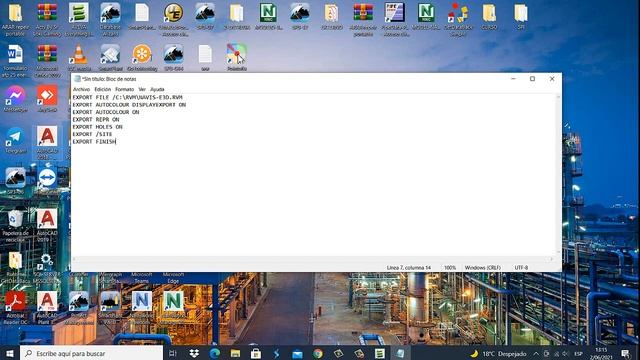The image size is (640, 360).
Task: Select the SPI folder on desktop
Action: click(x=521, y=16)
